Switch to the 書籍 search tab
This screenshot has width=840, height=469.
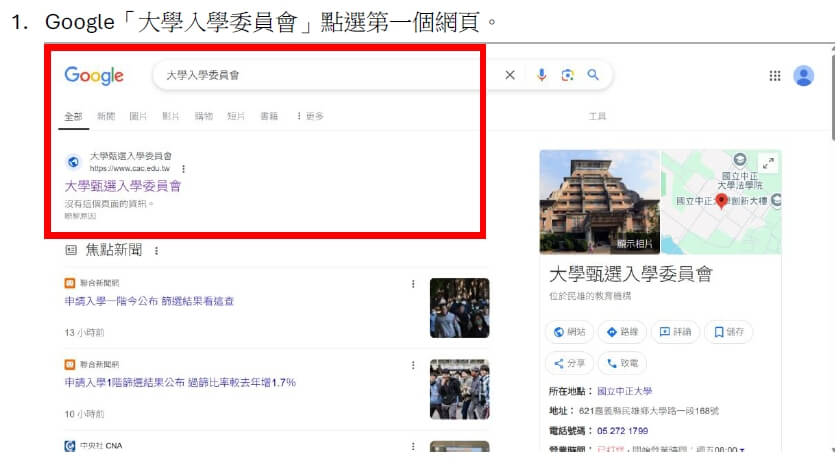[269, 116]
